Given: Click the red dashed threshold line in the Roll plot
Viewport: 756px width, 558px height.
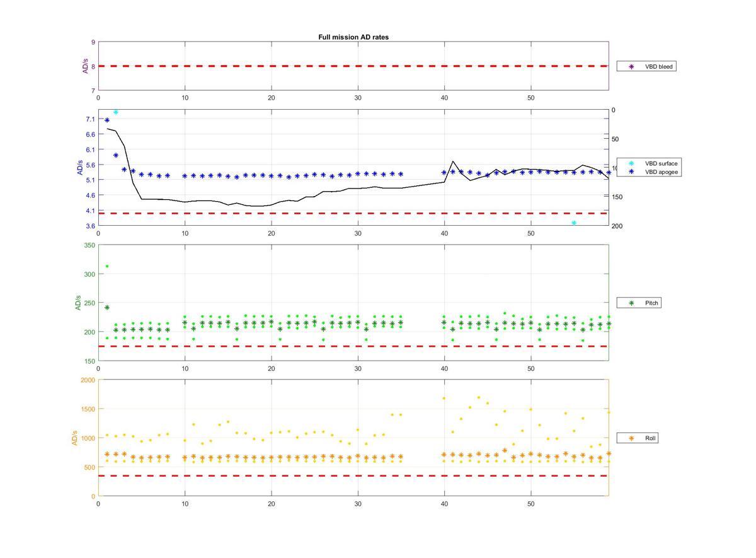Looking at the screenshot, I should (353, 475).
